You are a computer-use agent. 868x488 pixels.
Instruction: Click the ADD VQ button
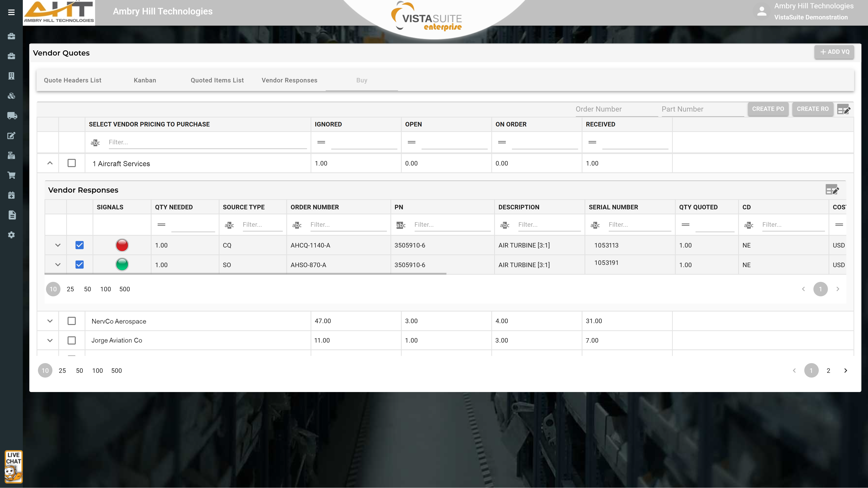[834, 52]
